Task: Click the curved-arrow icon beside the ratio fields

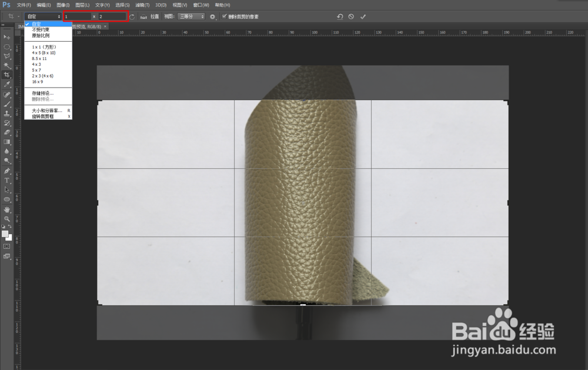Action: coord(132,16)
